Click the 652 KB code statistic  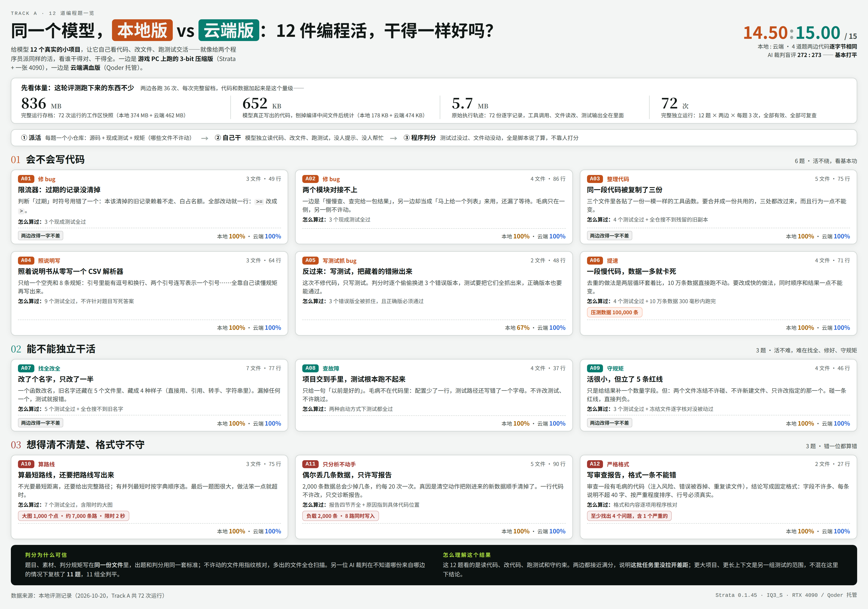pyautogui.click(x=262, y=103)
